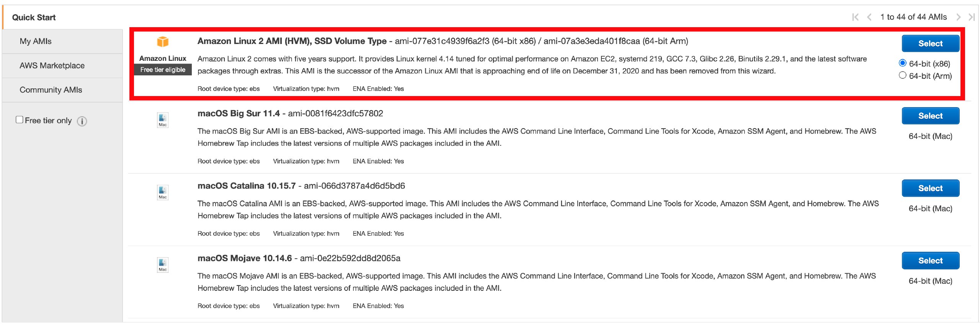
Task: Click the macOS Mojave description paragraph
Action: 537,282
